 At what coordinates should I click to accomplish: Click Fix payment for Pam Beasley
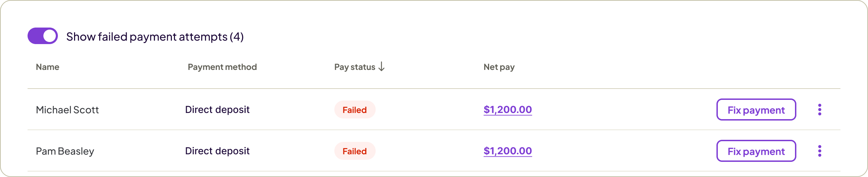(x=756, y=151)
